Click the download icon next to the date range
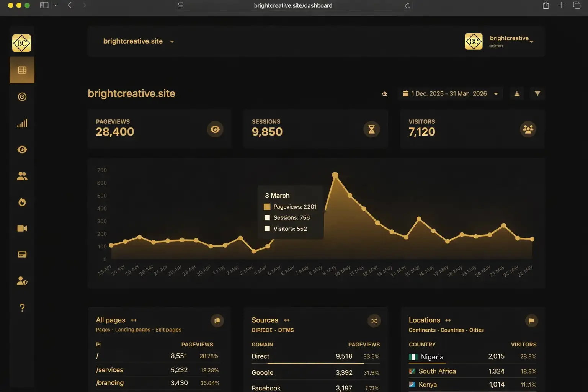The height and width of the screenshot is (392, 588). tap(517, 94)
